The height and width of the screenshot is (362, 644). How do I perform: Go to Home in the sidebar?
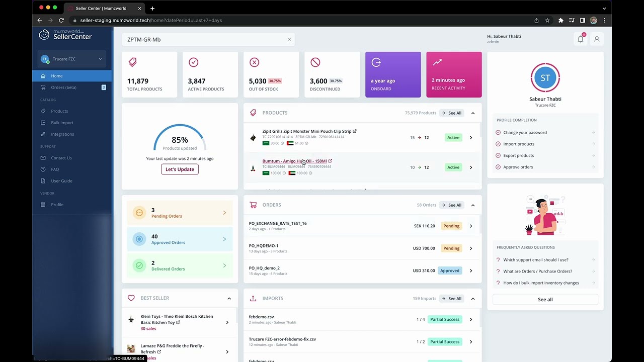(x=72, y=76)
